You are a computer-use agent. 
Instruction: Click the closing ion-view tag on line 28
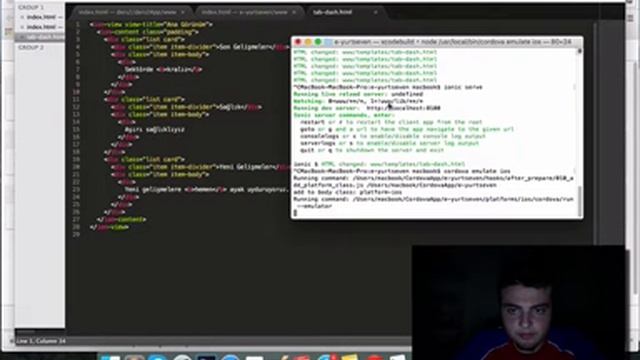click(109, 227)
